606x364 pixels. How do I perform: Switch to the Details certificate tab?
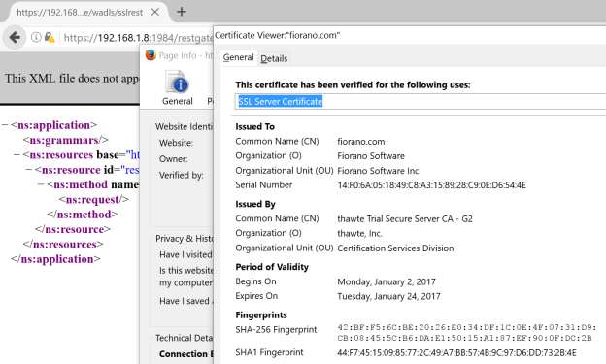(274, 59)
